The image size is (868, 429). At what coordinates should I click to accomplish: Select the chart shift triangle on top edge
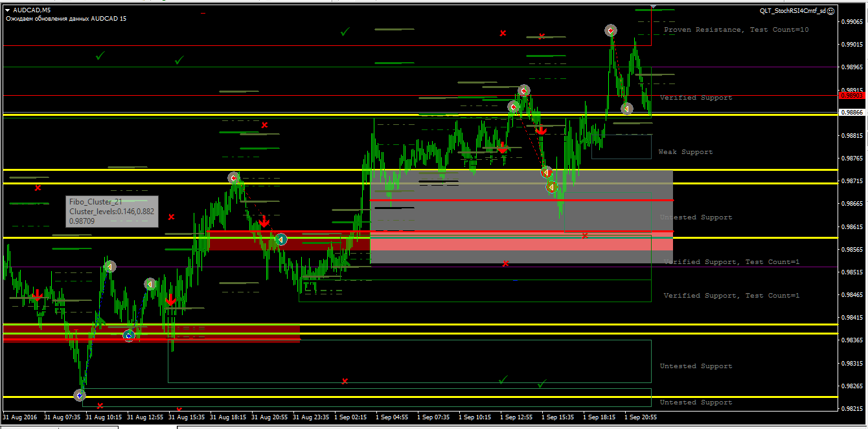click(x=653, y=6)
